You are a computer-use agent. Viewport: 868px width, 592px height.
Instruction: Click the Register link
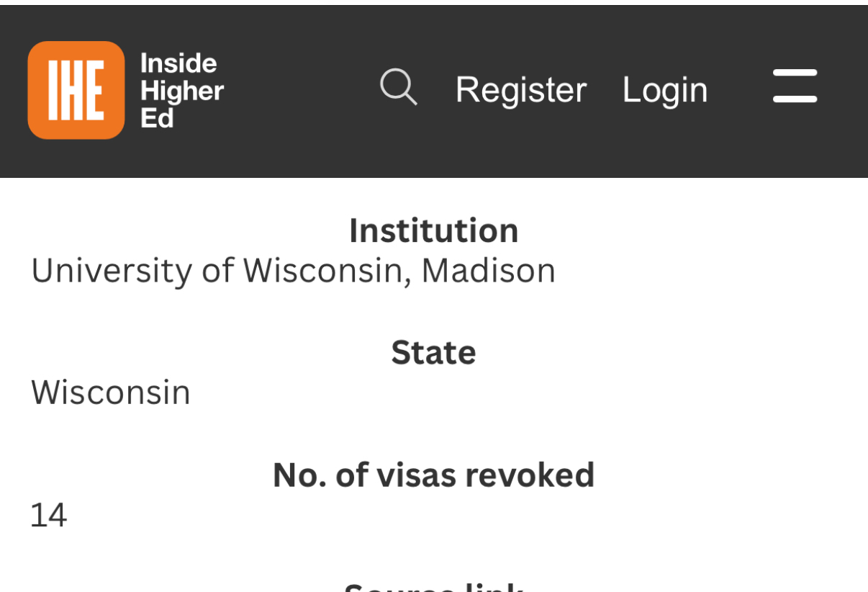point(520,90)
